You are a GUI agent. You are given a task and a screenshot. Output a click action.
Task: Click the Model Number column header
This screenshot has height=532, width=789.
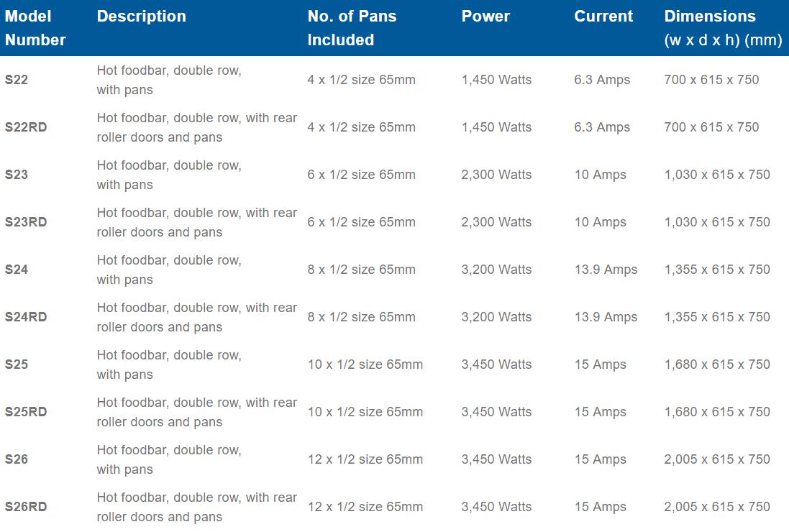coord(35,28)
